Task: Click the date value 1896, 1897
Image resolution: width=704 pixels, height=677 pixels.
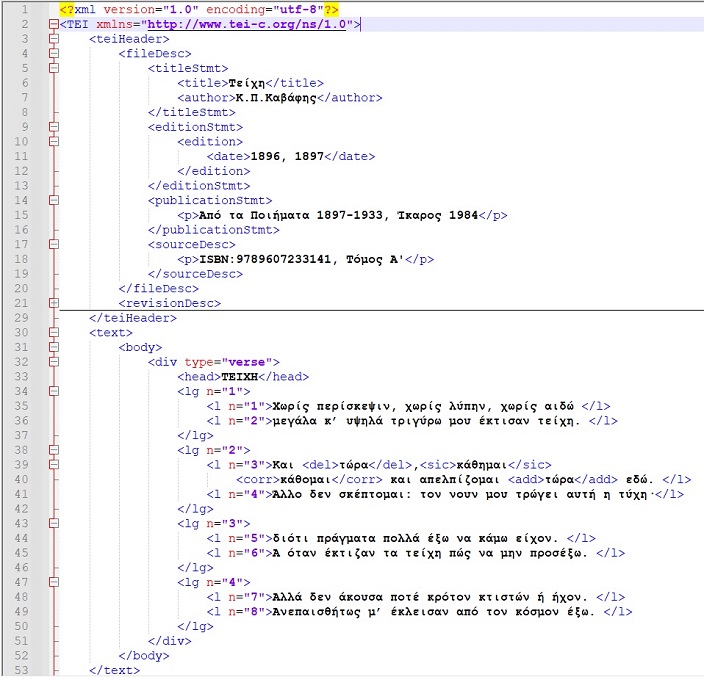Action: (x=287, y=157)
